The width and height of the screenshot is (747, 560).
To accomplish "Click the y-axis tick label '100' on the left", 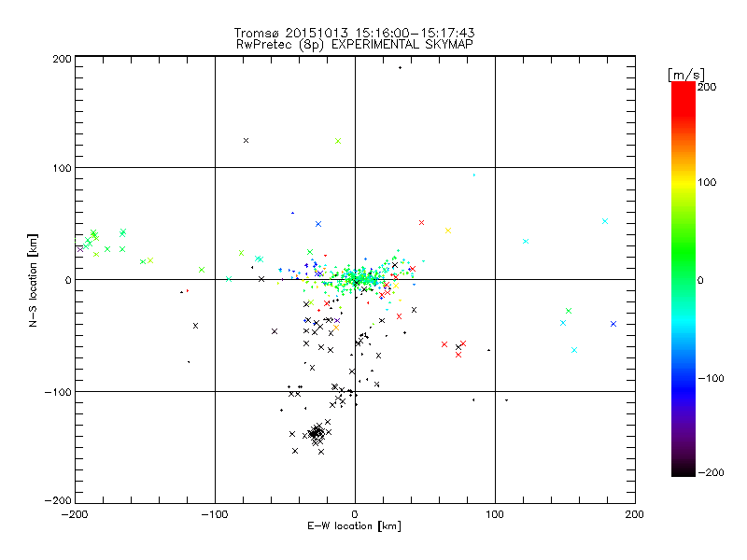I will click(62, 168).
